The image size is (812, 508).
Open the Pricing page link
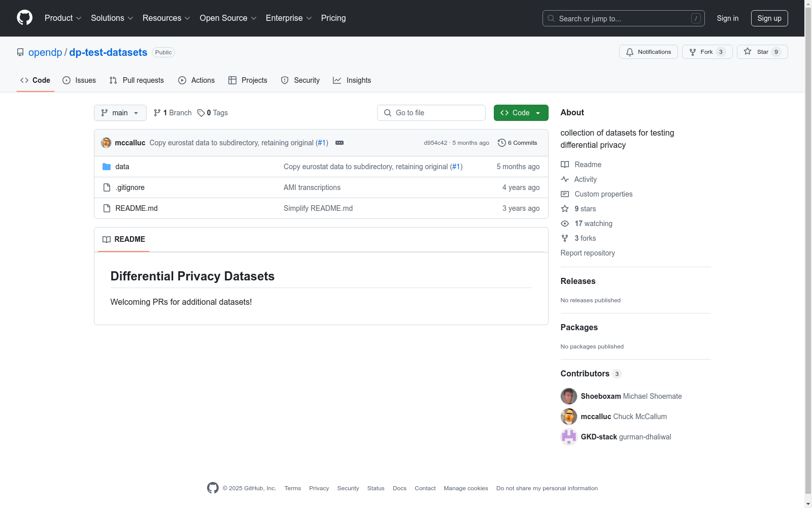coord(333,18)
